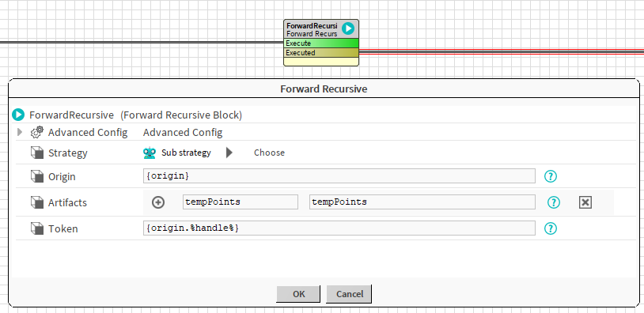Open help for the Artifacts field

coord(554,202)
